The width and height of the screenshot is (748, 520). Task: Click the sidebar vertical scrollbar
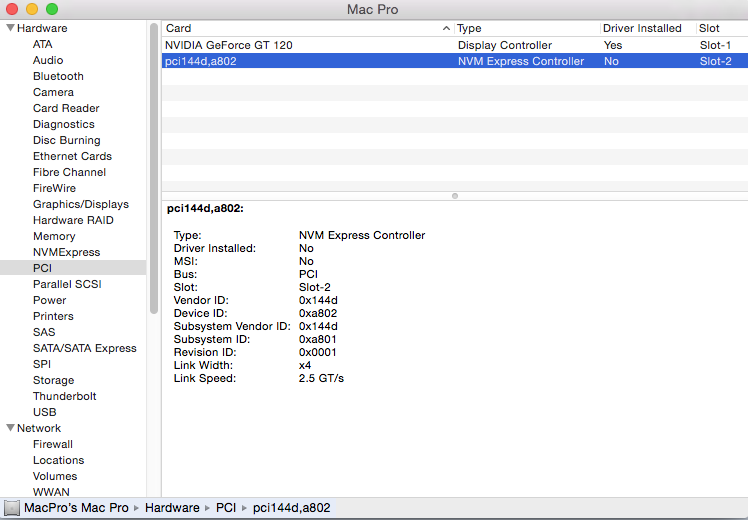tap(154, 168)
